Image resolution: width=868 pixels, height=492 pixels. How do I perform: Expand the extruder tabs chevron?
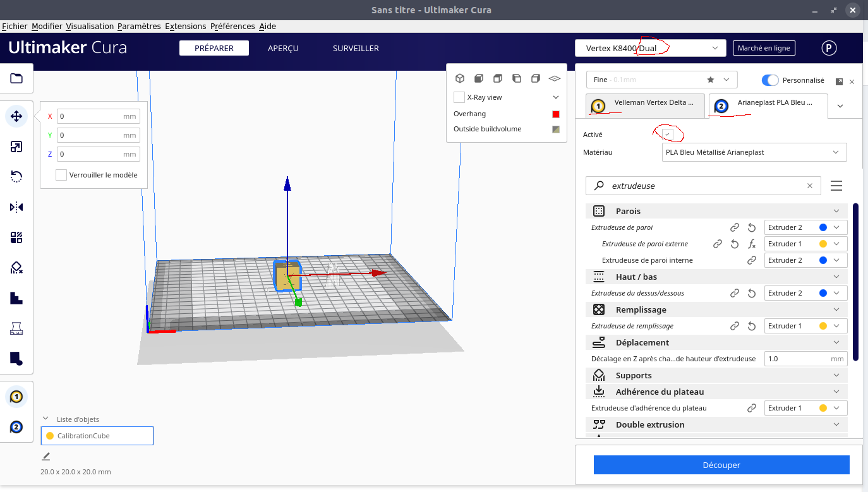click(840, 106)
